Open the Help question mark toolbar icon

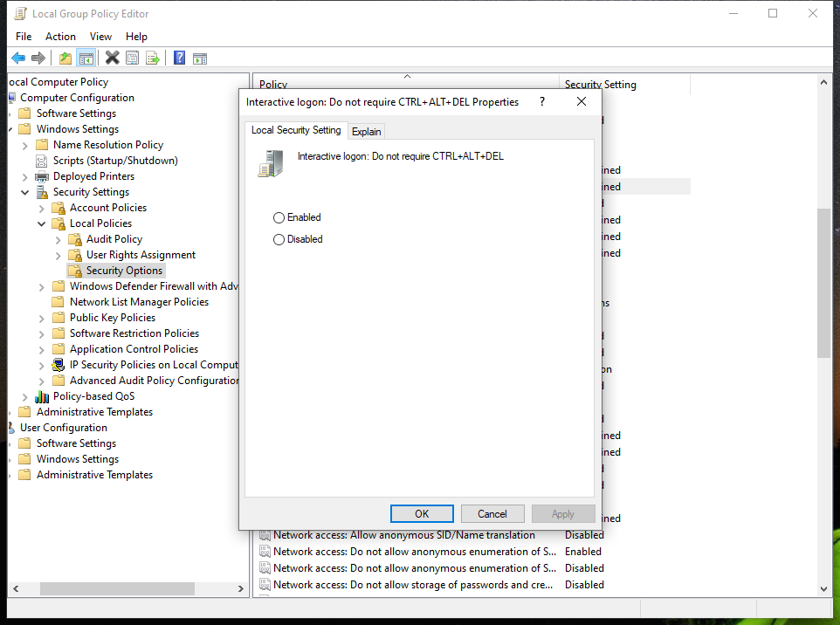point(180,58)
